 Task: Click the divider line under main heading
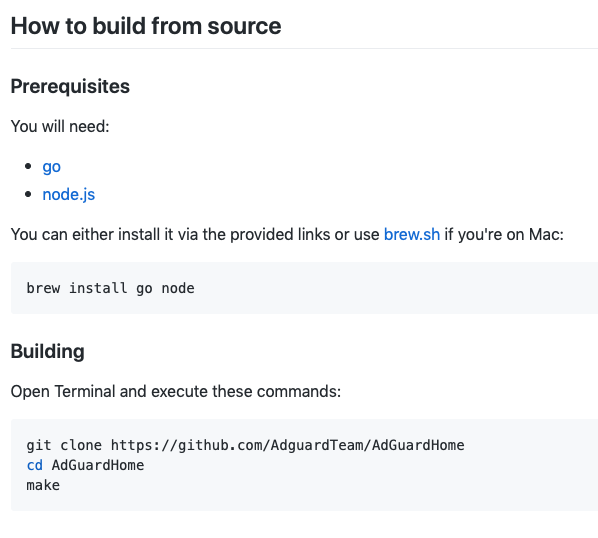tap(304, 48)
